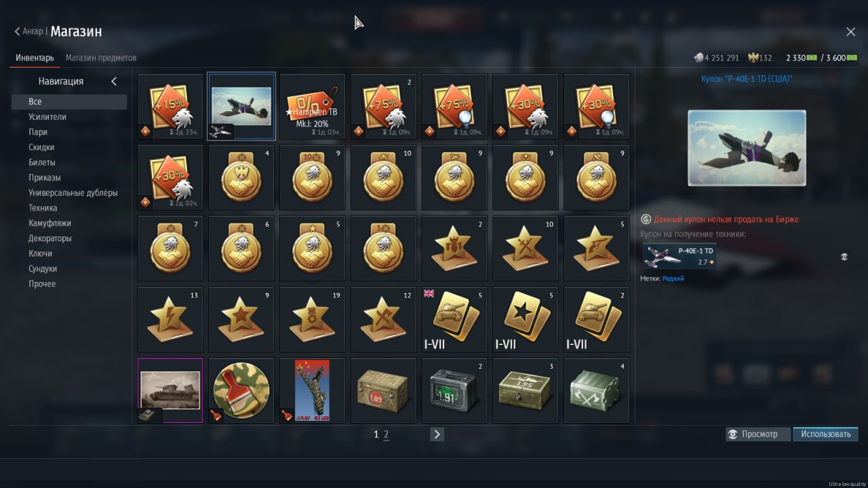868x488 pixels.
Task: Select the red poster decal item
Action: 313,390
